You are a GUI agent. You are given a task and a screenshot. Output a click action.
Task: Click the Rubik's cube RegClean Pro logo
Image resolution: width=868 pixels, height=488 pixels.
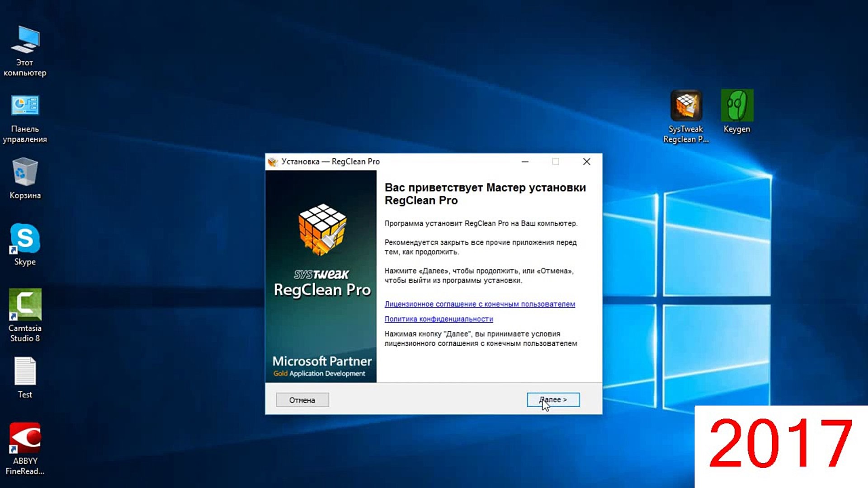tap(322, 230)
